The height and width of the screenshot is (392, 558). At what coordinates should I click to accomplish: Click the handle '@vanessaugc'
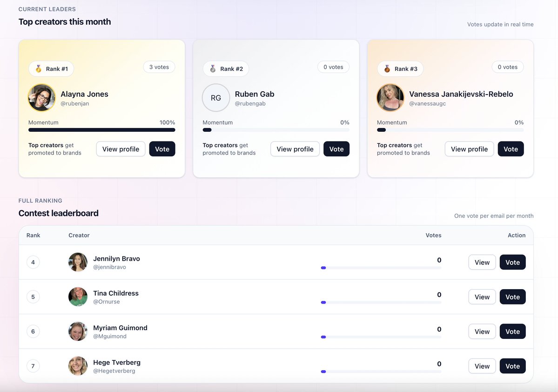pos(427,104)
